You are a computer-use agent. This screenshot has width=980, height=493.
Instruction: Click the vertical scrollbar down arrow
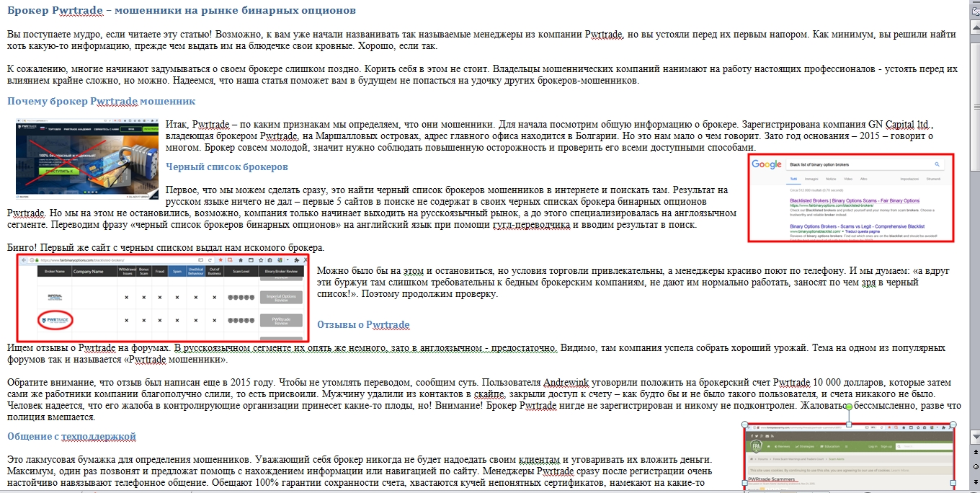coord(974,437)
